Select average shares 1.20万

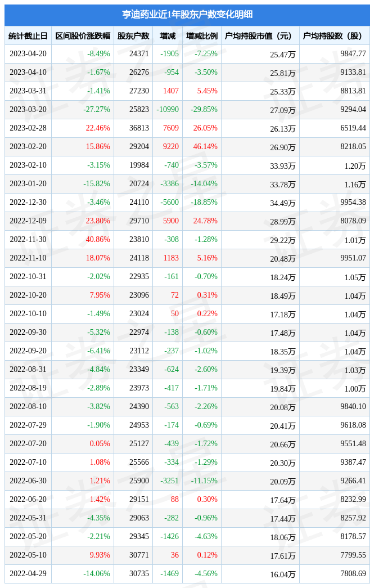[355, 166]
